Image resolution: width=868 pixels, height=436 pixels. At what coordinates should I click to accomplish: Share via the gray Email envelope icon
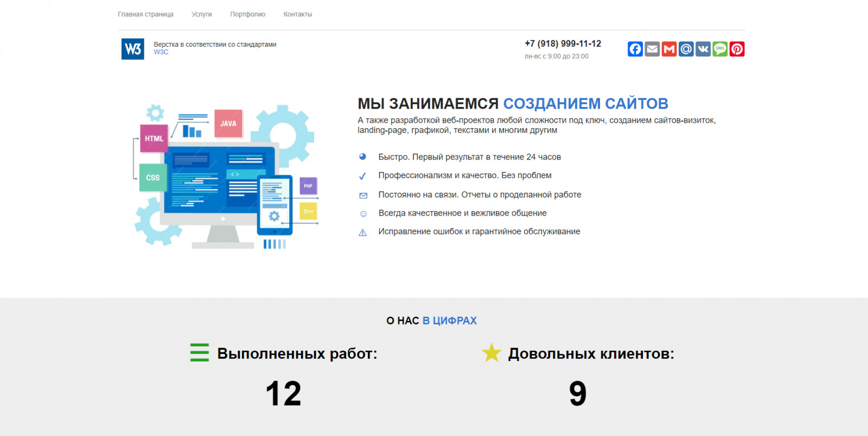tap(652, 49)
